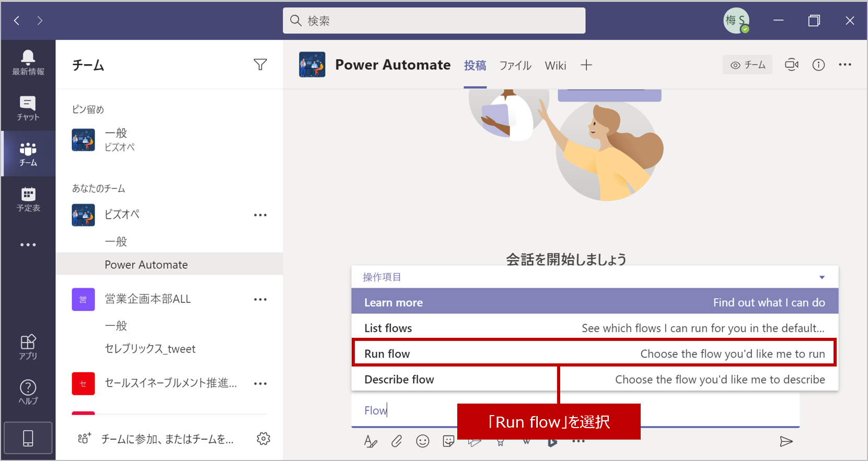Viewport: 868px width, 461px height.
Task: Open more compose options ellipsis
Action: point(578,441)
